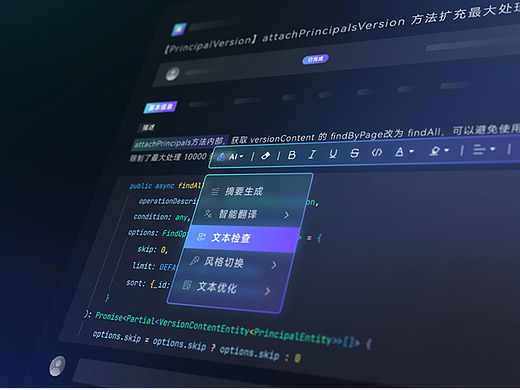The image size is (520, 390).
Task: Expand the 文本优化 submenu arrow
Action: click(267, 292)
